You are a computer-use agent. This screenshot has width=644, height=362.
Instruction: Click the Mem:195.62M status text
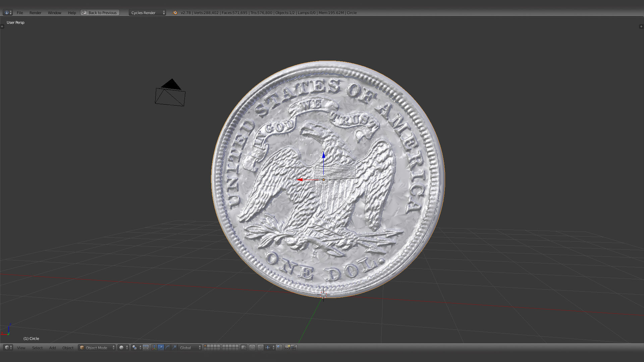click(331, 13)
